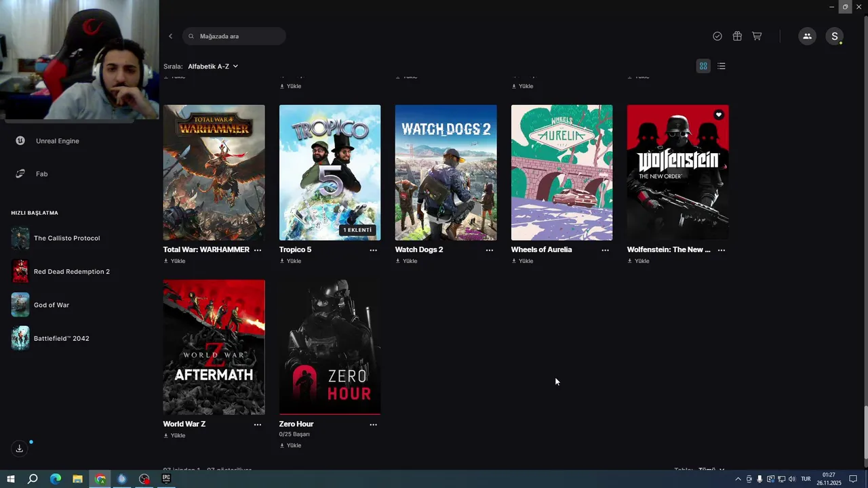
Task: Click 0/25 Başarı under Zero Hour
Action: click(x=294, y=434)
